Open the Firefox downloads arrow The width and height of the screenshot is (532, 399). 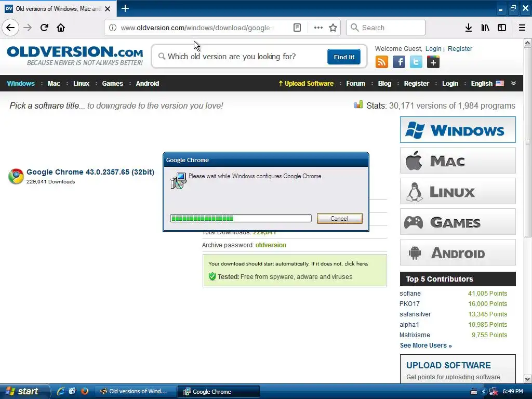469,28
